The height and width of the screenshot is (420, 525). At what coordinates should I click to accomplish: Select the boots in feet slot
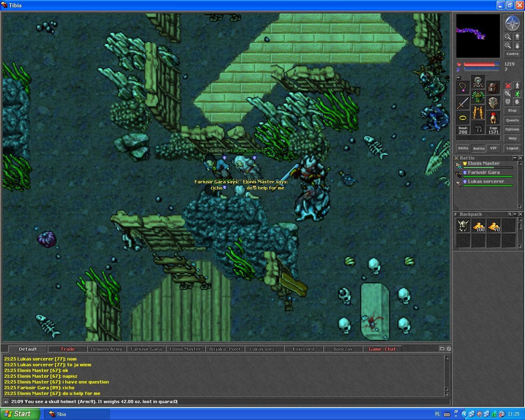coord(478,128)
